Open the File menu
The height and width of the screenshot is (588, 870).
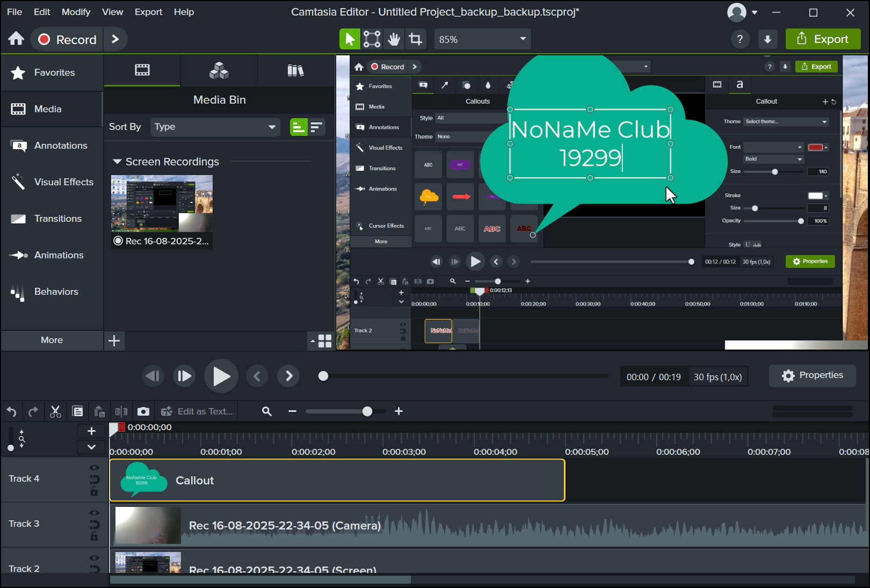tap(15, 12)
